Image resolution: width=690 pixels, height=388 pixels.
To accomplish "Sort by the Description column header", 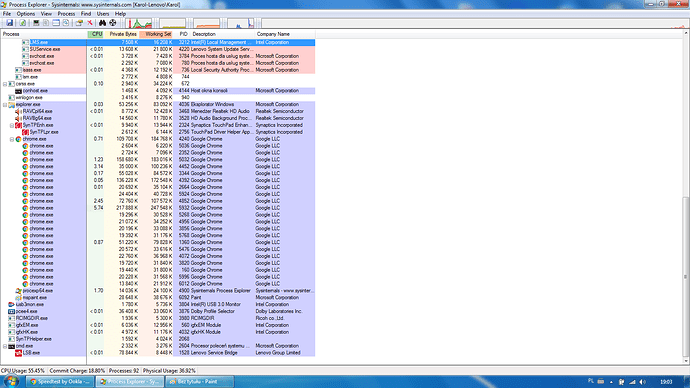I will 223,34.
